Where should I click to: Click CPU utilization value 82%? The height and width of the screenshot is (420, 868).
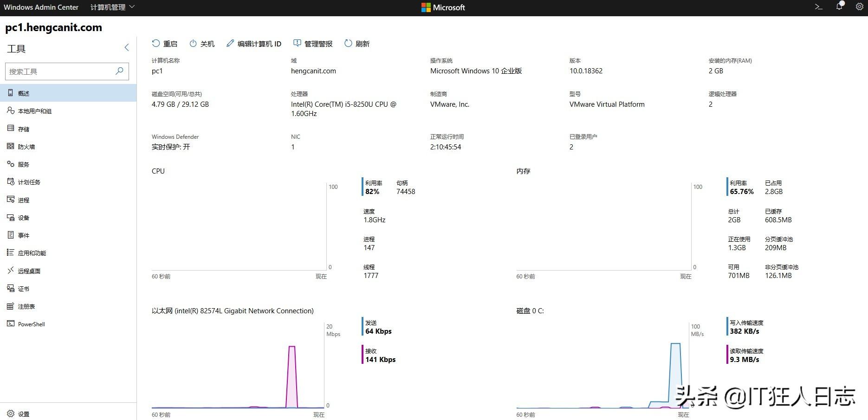[x=372, y=192]
